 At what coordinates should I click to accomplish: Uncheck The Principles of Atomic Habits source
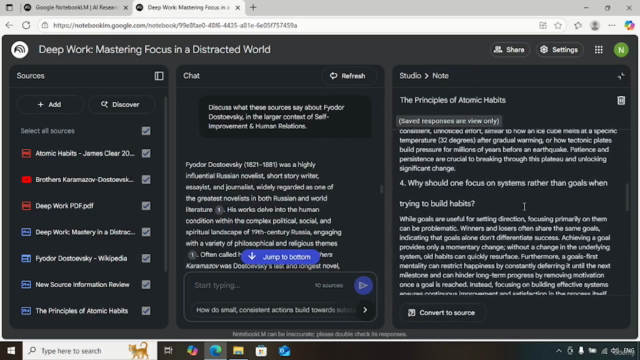(x=146, y=311)
